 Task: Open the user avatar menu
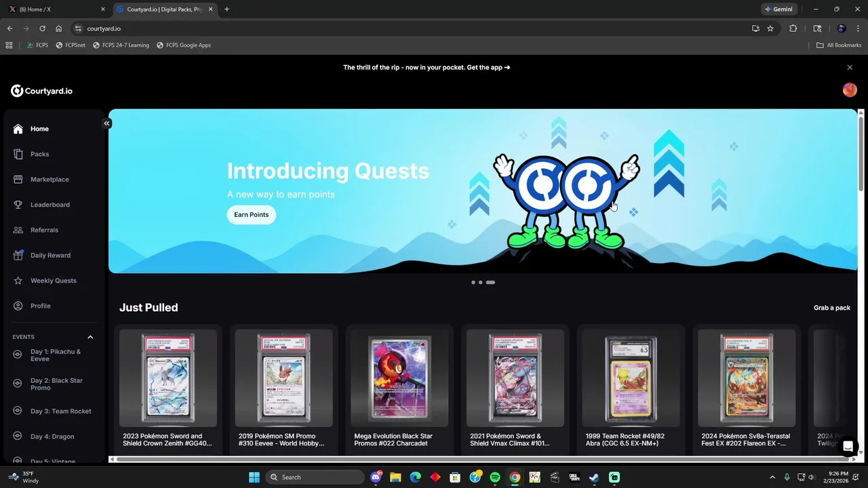pyautogui.click(x=850, y=90)
